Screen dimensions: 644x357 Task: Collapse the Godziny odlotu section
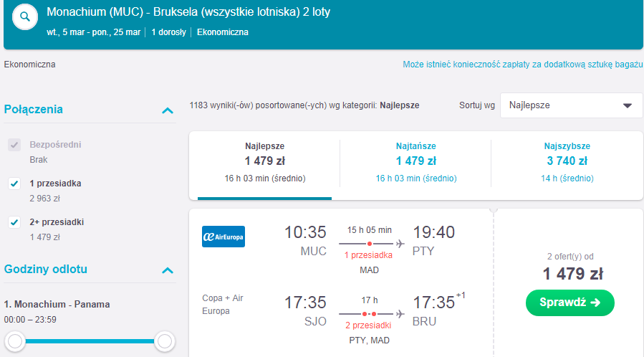click(x=168, y=270)
